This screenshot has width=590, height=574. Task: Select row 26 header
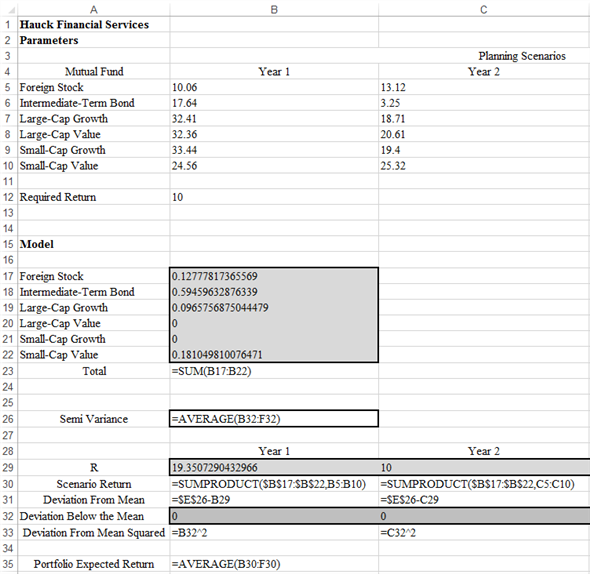point(8,419)
